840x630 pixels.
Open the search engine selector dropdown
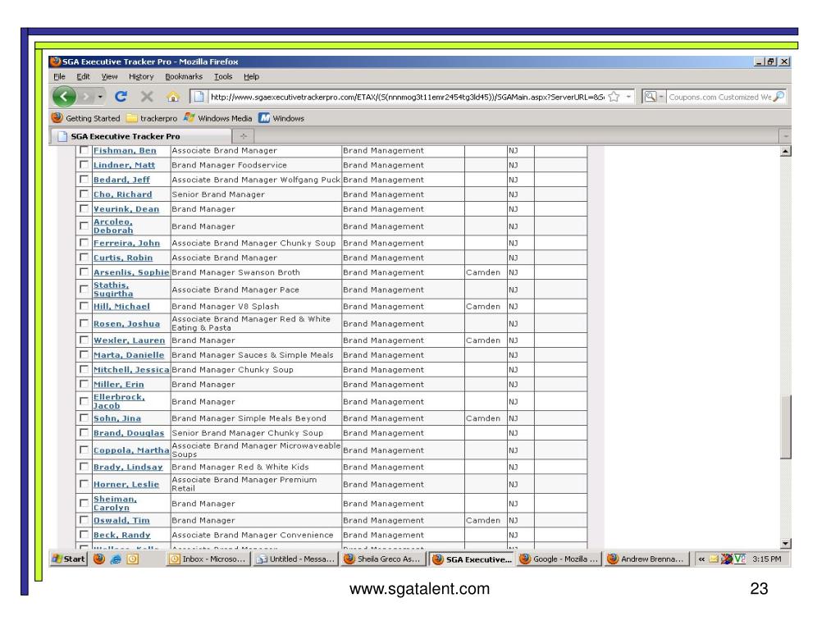[654, 97]
